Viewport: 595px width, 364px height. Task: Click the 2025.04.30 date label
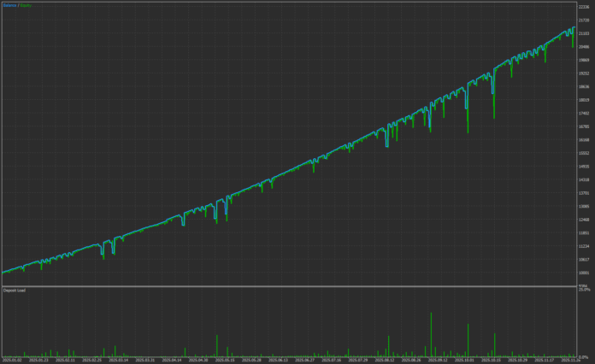(197, 361)
